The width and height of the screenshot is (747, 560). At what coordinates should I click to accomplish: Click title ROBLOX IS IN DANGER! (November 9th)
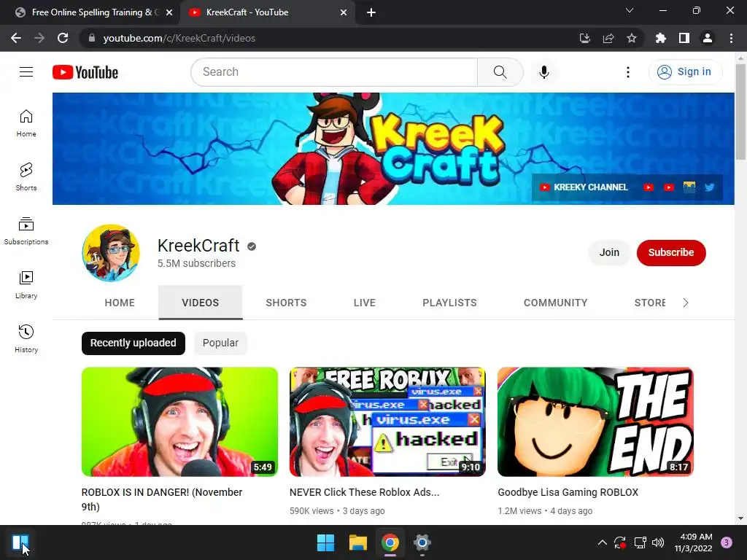pyautogui.click(x=162, y=499)
